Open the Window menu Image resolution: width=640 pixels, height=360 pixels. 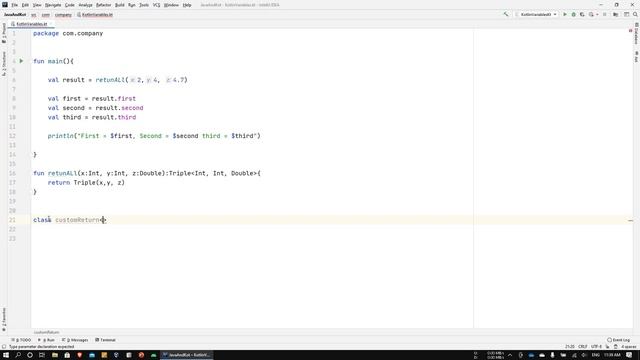tap(171, 5)
